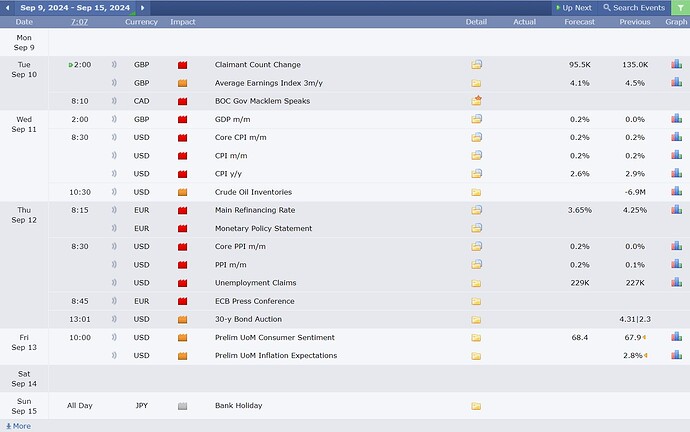The width and height of the screenshot is (690, 432).
Task: Open detail folder for Bank Holiday
Action: [476, 406]
